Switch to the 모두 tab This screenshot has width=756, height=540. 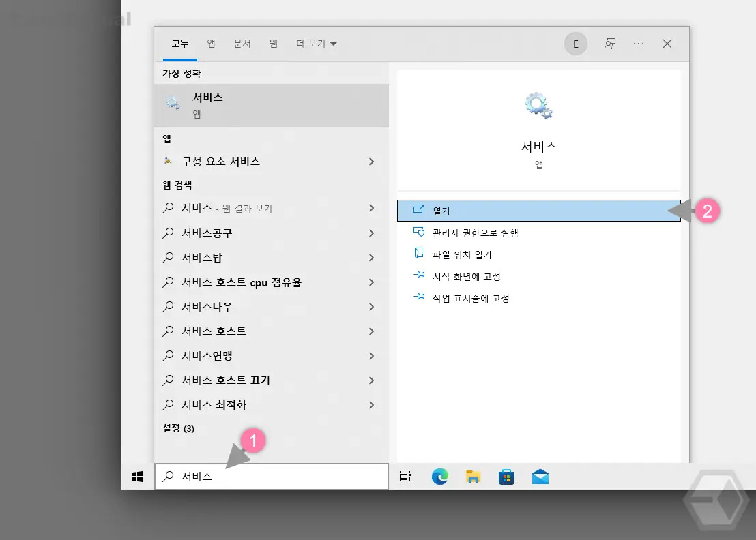click(x=180, y=44)
